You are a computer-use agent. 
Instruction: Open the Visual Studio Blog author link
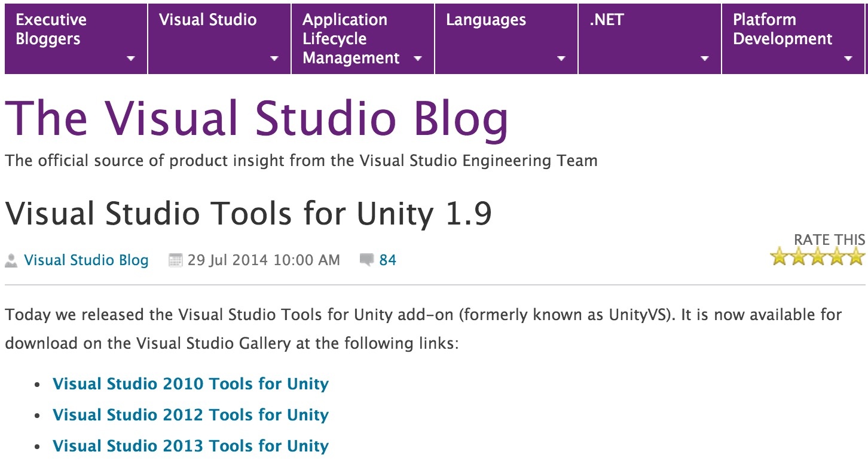point(86,260)
